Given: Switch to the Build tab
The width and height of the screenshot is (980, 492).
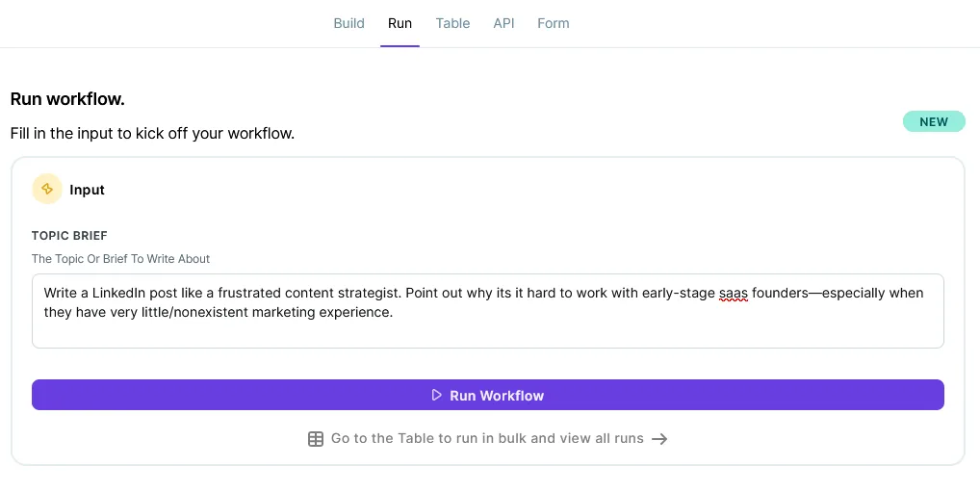Looking at the screenshot, I should (348, 23).
